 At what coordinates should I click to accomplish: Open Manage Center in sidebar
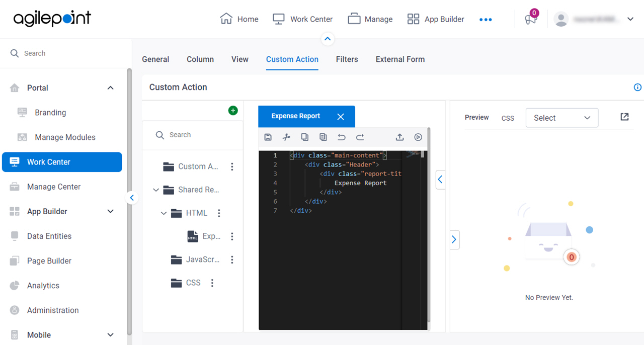click(x=54, y=187)
